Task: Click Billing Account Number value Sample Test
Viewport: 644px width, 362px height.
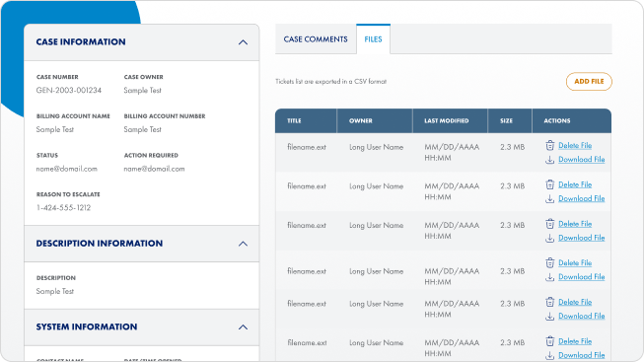Action: coord(143,129)
